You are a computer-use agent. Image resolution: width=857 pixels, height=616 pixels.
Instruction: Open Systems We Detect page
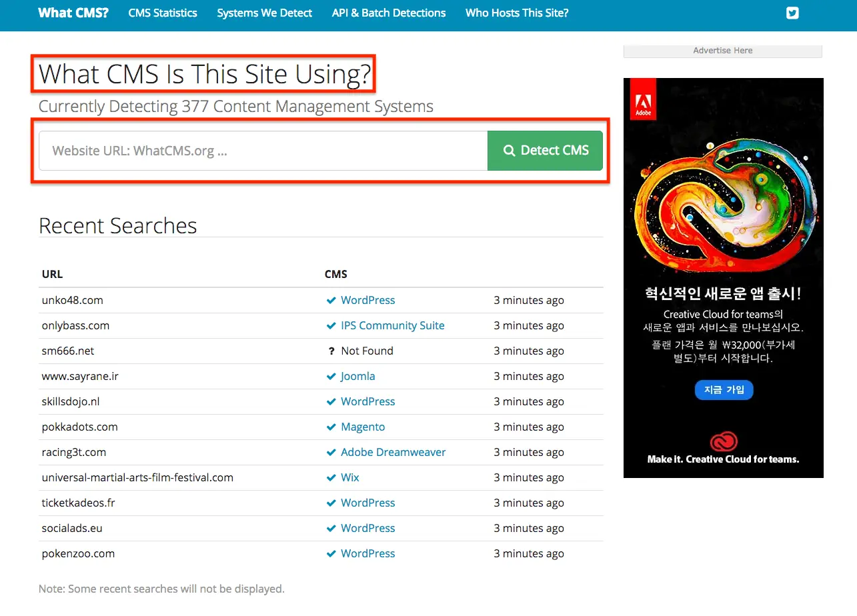pyautogui.click(x=265, y=13)
